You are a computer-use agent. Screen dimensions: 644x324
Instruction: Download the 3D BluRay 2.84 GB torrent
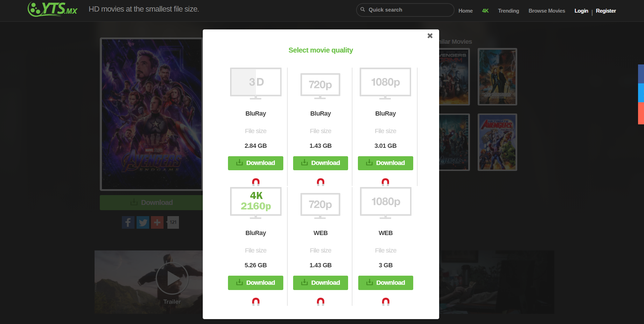pyautogui.click(x=256, y=163)
